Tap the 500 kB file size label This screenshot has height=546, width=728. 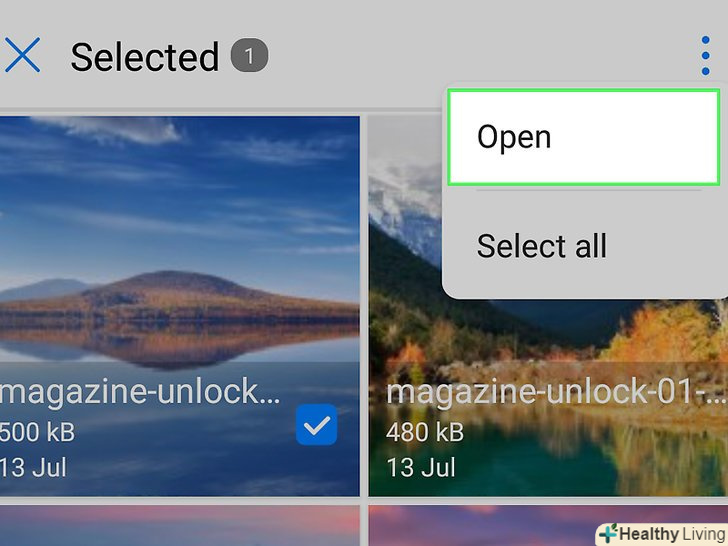click(37, 432)
